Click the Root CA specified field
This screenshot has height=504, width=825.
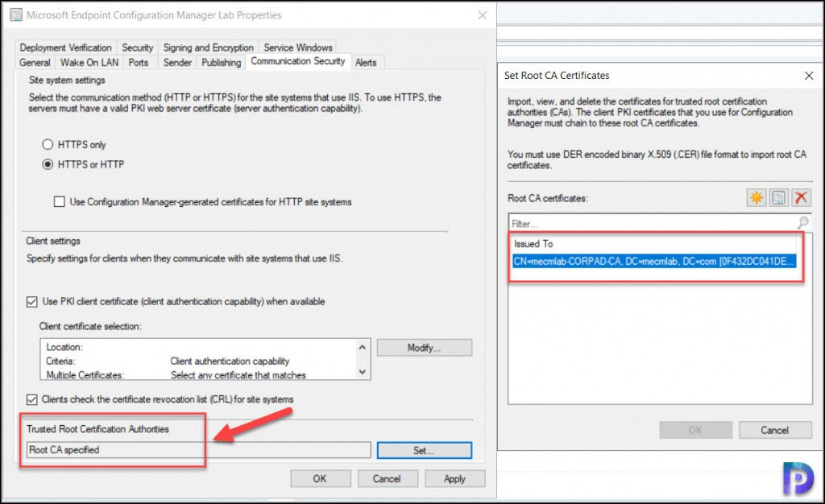[199, 450]
